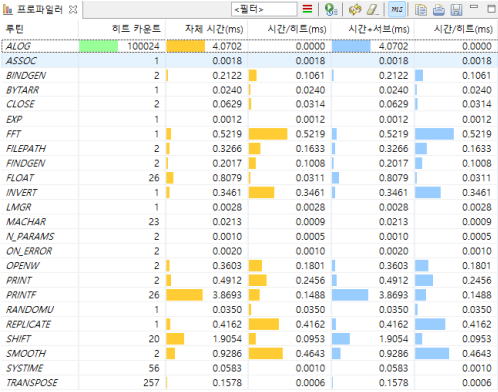498x392 pixels.
Task: Click the eraser clear icon
Action: click(x=372, y=9)
